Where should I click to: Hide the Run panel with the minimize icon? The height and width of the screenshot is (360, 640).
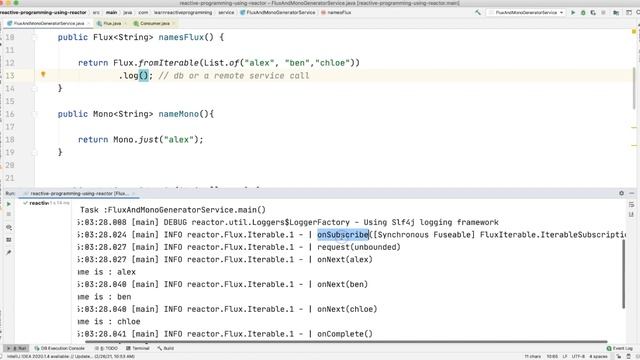click(x=632, y=193)
